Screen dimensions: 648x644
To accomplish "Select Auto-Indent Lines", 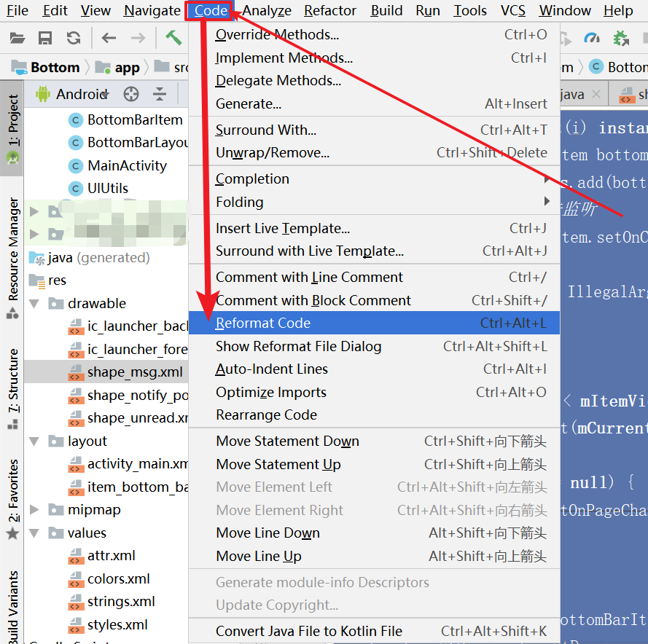I will [x=375, y=369].
